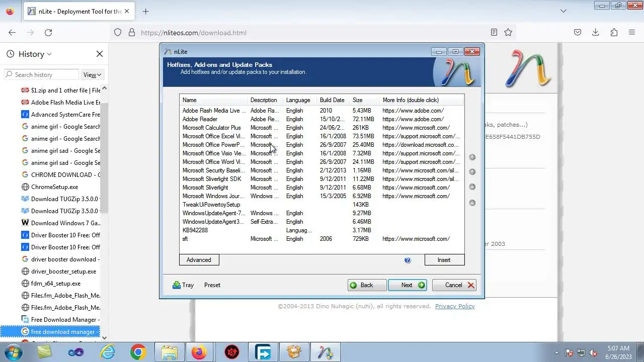Select the KB942288 row
This screenshot has height=362, width=644.
tap(321, 230)
